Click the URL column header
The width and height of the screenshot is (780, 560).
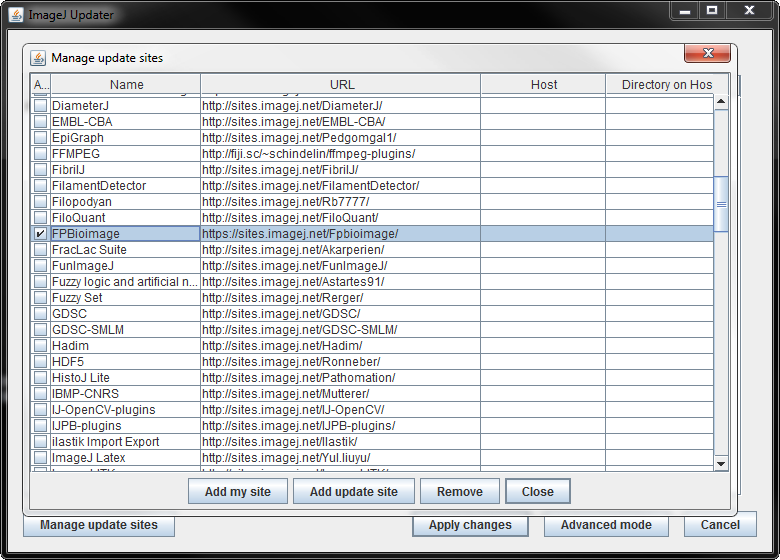(341, 85)
